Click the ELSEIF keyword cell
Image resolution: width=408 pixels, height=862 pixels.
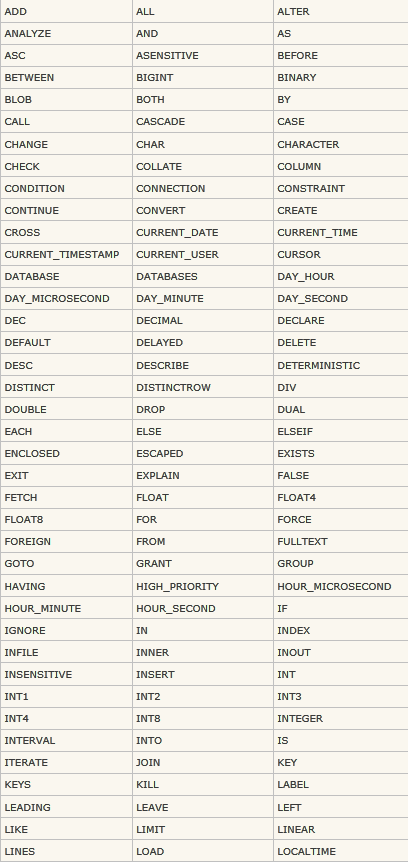(x=341, y=431)
